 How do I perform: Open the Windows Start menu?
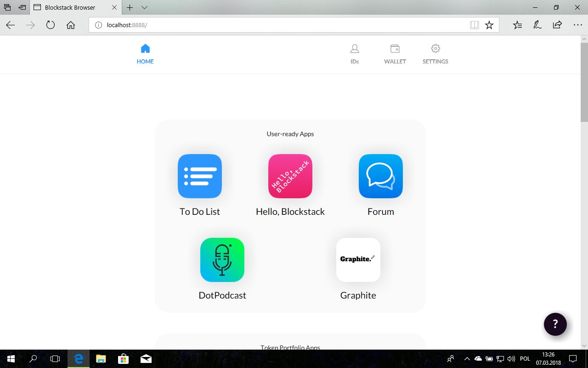[x=11, y=359]
